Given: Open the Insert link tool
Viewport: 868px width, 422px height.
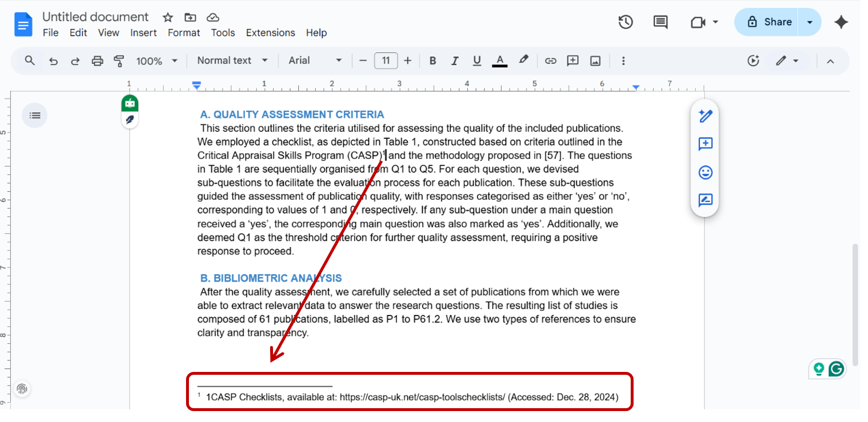Looking at the screenshot, I should (x=551, y=60).
